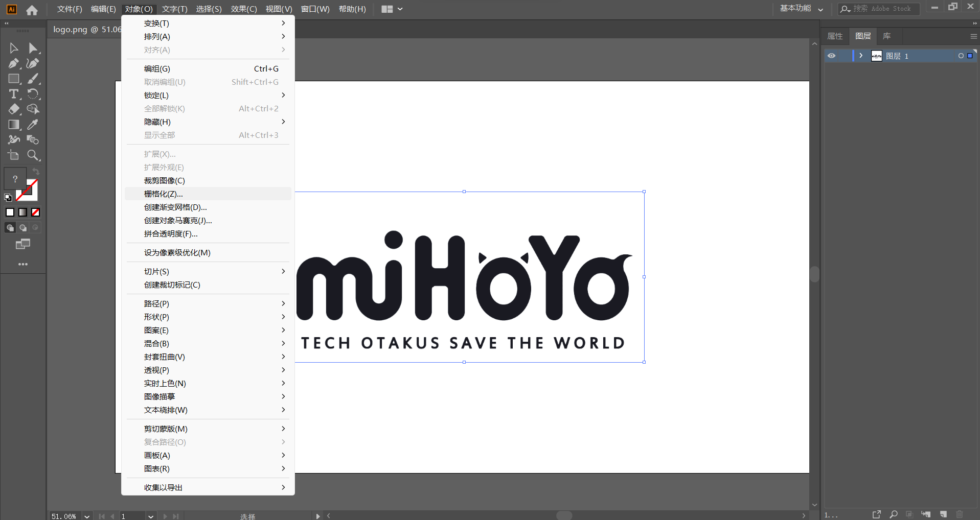The image size is (980, 520).
Task: Set paint type to Gradient
Action: pyautogui.click(x=22, y=212)
